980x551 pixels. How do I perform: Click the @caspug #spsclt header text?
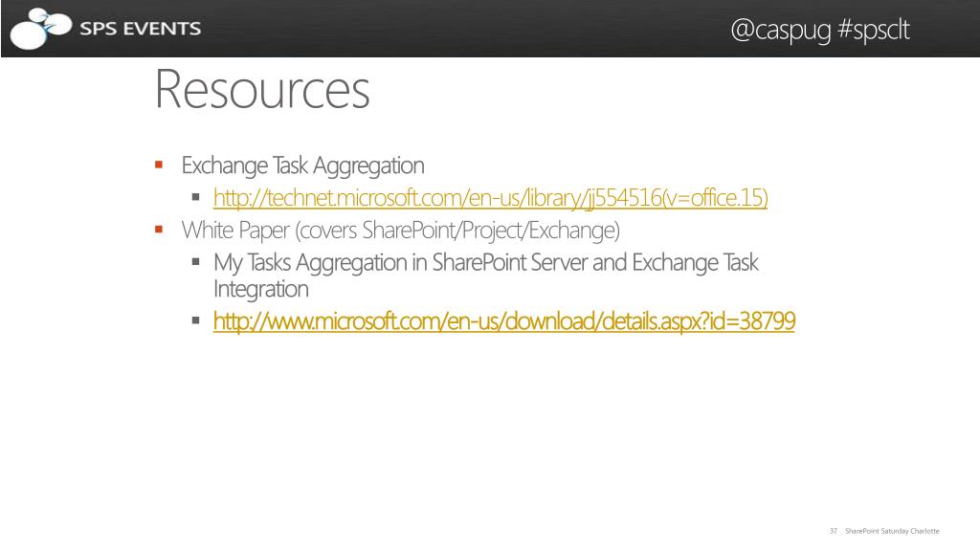tap(820, 30)
